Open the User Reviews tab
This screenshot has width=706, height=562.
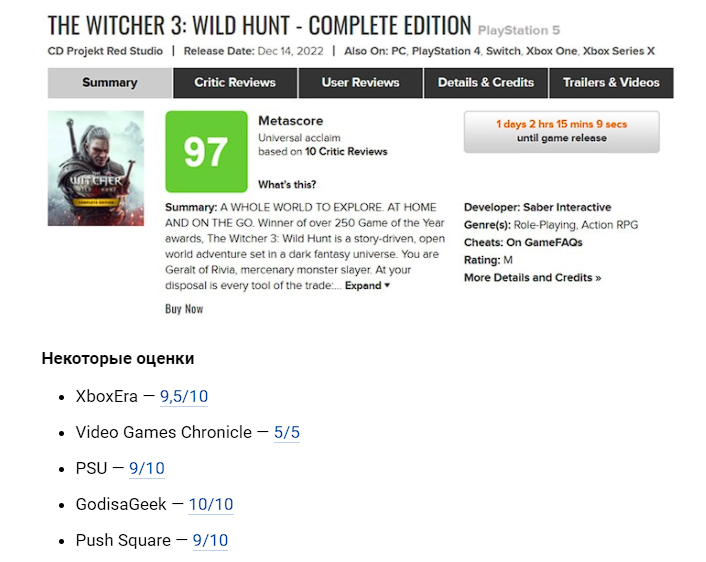click(x=360, y=83)
